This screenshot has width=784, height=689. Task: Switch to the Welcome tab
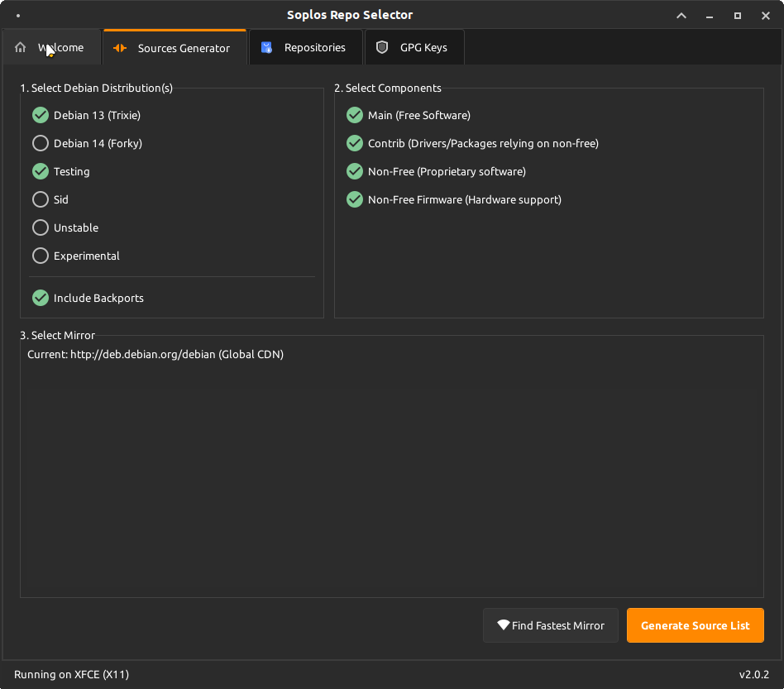52,47
